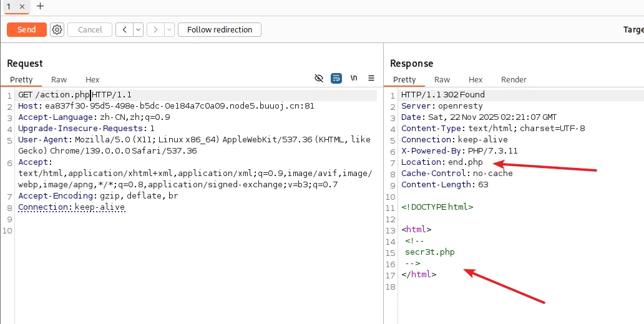The height and width of the screenshot is (324, 644).
Task: Switch response view to the Raw tab
Action: click(x=442, y=79)
